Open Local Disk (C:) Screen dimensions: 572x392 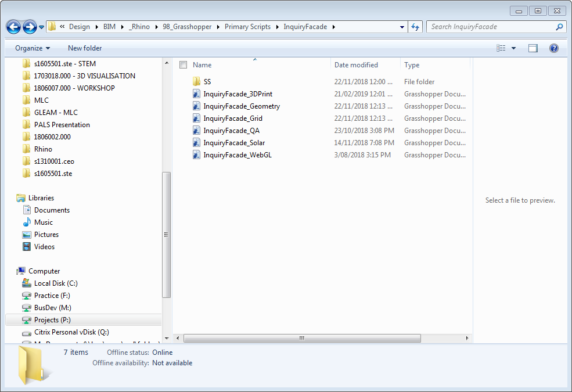point(56,283)
